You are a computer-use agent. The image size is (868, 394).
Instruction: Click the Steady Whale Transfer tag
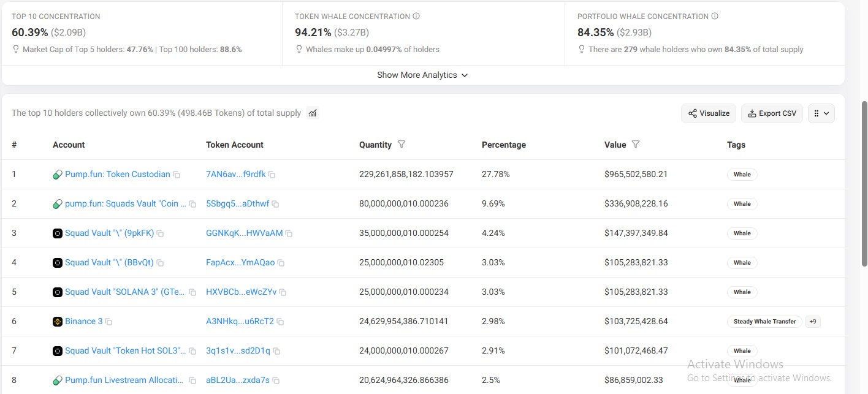click(764, 322)
